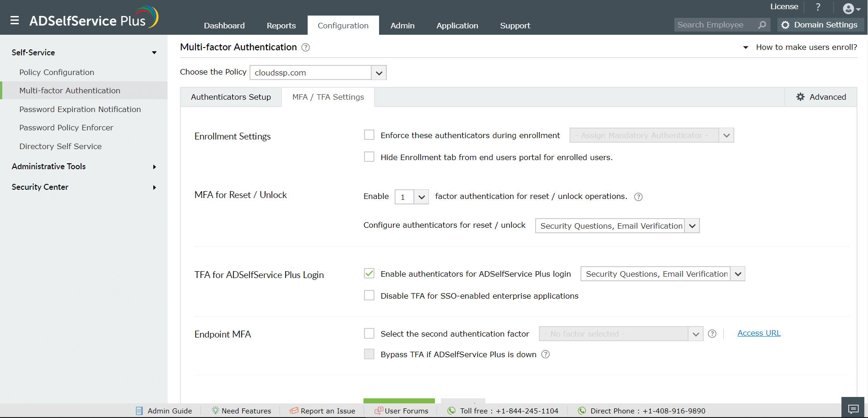The height and width of the screenshot is (418, 868).
Task: Open the Choose the Policy dropdown
Action: [x=318, y=73]
